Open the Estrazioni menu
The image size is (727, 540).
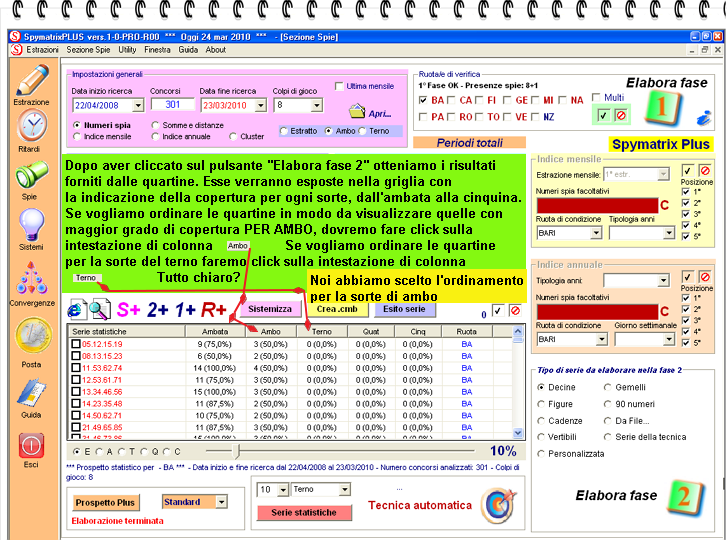tap(42, 50)
